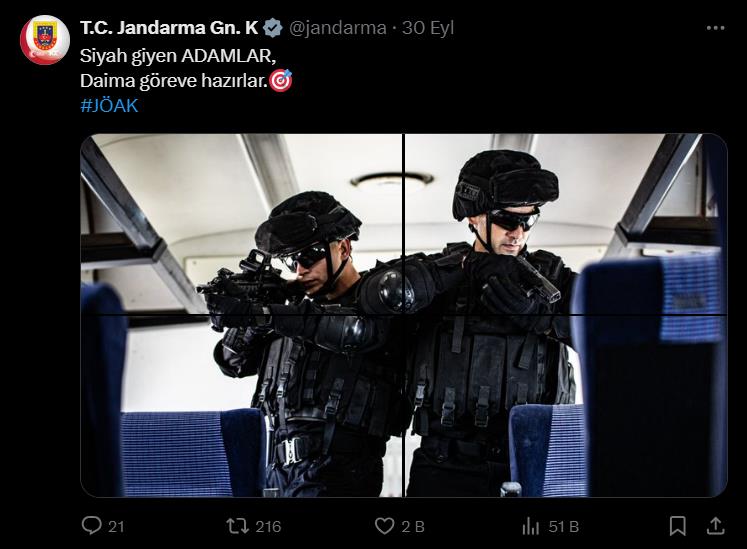This screenshot has width=747, height=549.
Task: Open view analytics bar chart icon
Action: pos(530,527)
